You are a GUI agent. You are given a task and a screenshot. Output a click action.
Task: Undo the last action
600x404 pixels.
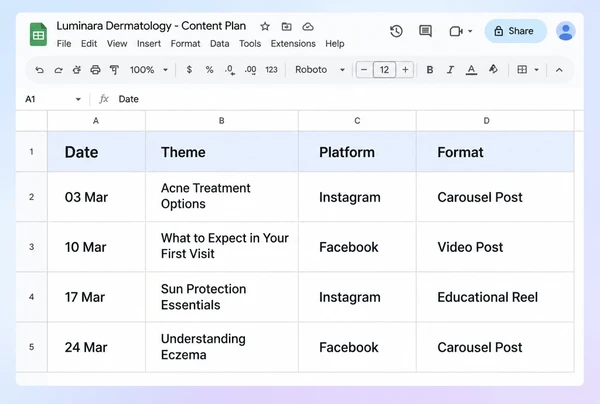click(x=39, y=70)
